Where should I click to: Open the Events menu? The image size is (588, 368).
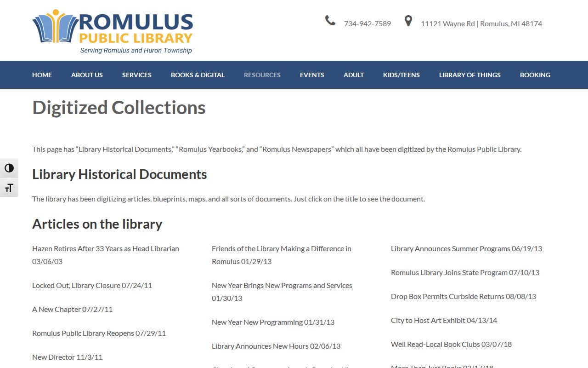[x=312, y=75]
